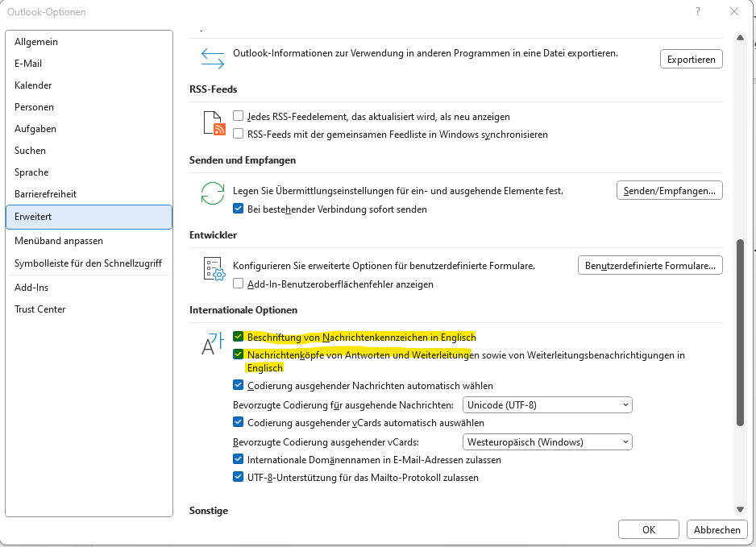Toggle UTF-8-Unterstützung für Mailto-Protokoll
The image size is (756, 547).
(x=239, y=477)
